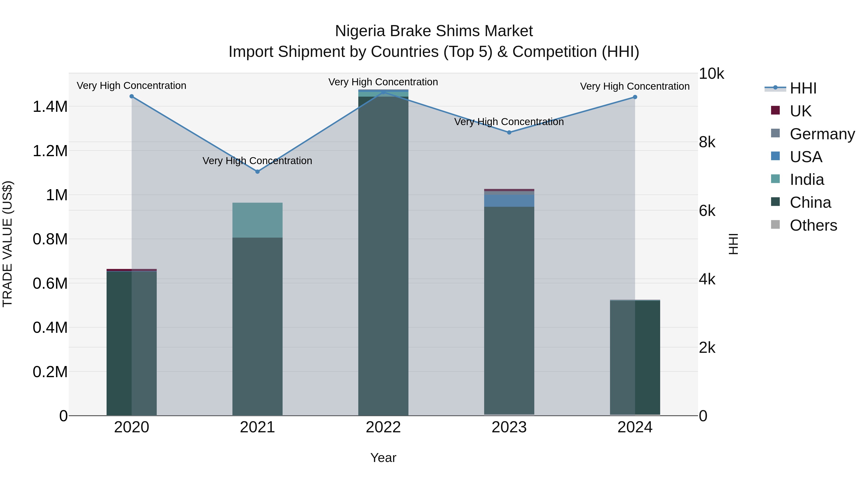Click the 2023 x-axis label

coord(509,427)
